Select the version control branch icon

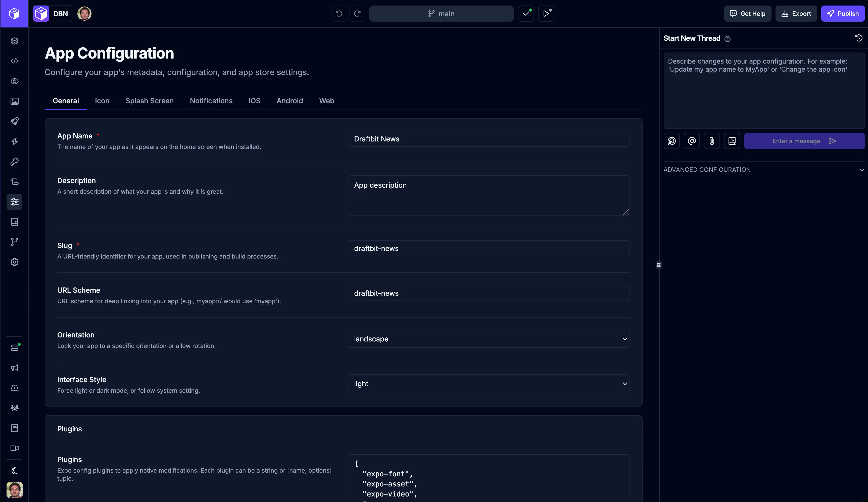pos(15,242)
